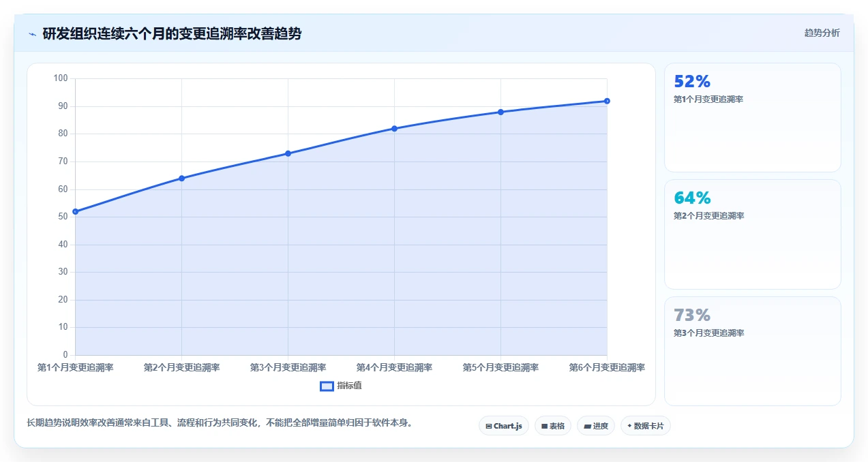Click the data point for 第3个月变更追溯率
The image size is (868, 462).
pyautogui.click(x=288, y=153)
